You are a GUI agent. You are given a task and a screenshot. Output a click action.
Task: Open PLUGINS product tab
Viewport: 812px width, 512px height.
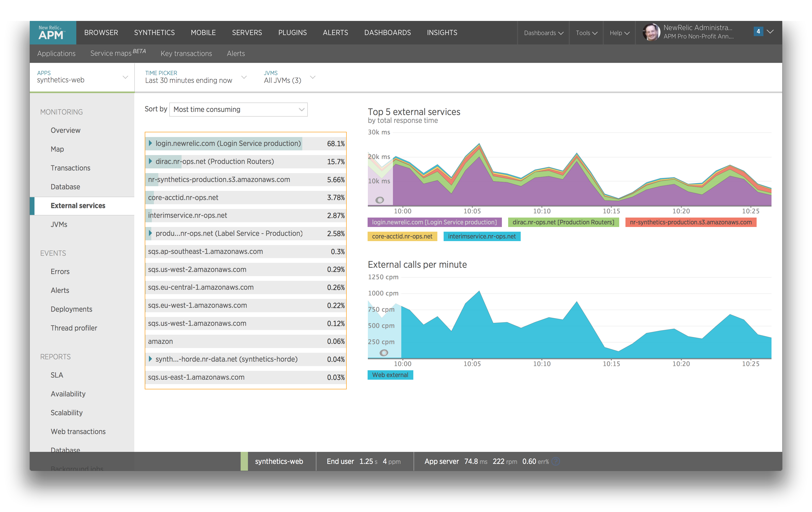292,32
